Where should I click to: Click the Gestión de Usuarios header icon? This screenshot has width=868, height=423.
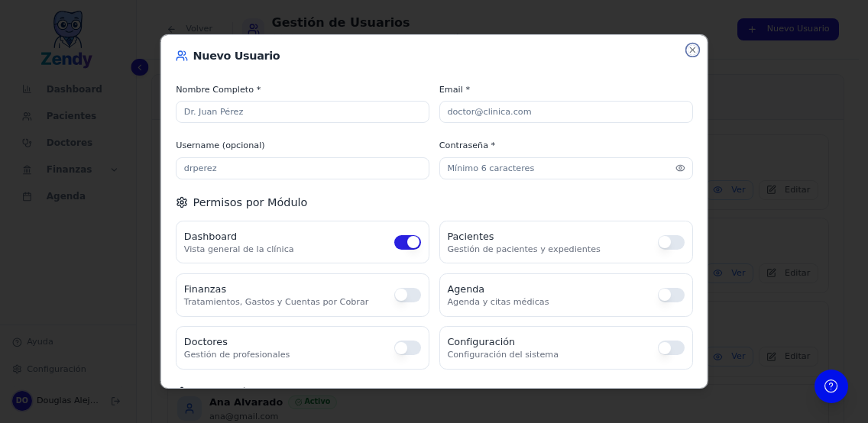coord(253,29)
